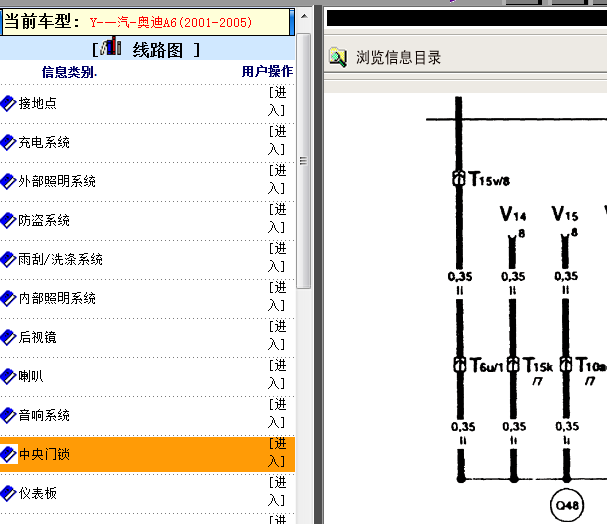Select the 内部照明系统 category text
The height and width of the screenshot is (524, 607).
click(57, 298)
